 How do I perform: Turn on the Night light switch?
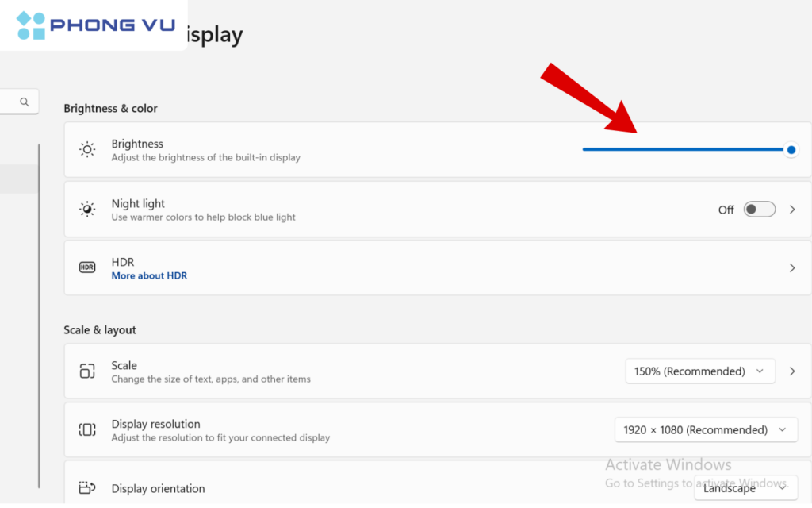click(759, 210)
